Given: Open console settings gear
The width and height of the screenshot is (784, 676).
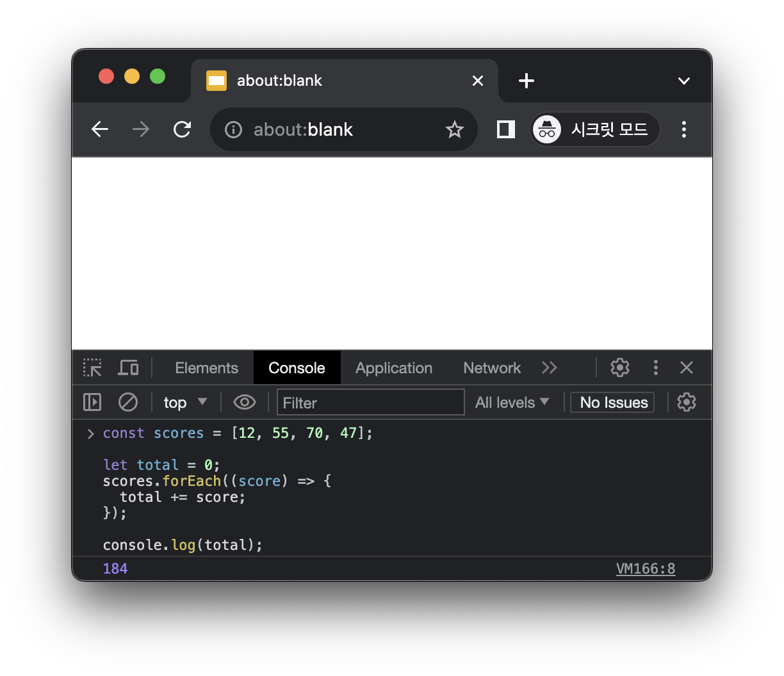Looking at the screenshot, I should 687,402.
